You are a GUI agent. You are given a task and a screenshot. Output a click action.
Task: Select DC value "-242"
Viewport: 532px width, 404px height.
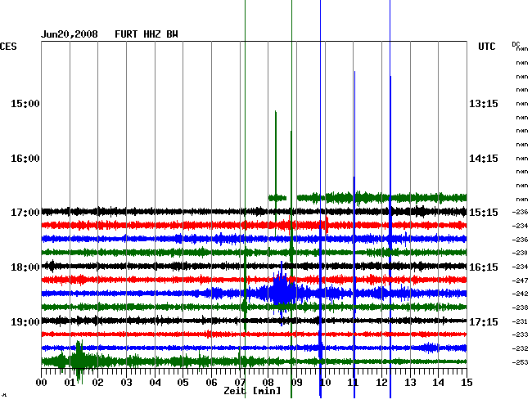(x=520, y=294)
